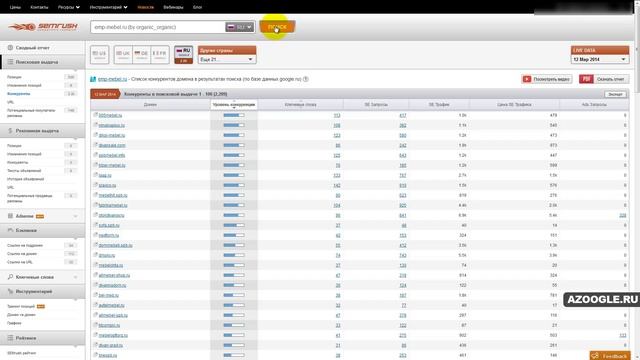The image size is (640, 360).
Task: Click the Посмотреть видео button
Action: [547, 79]
